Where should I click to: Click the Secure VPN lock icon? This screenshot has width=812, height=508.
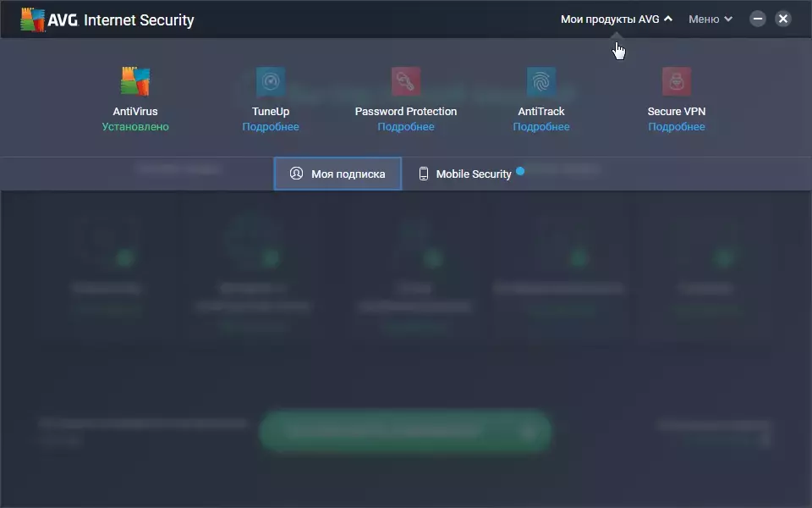[677, 81]
